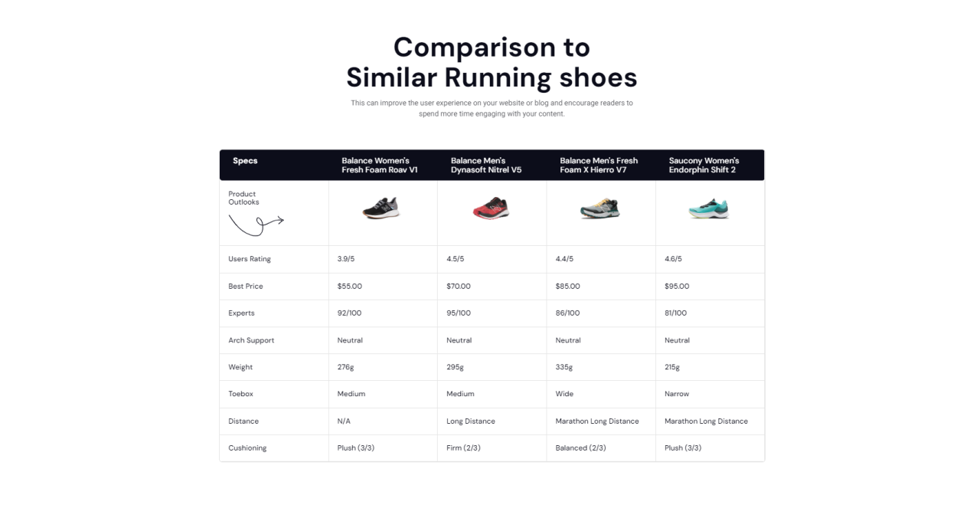Screen dimensions: 980x505
Task: Click the Arch Support row label
Action: pyautogui.click(x=251, y=340)
